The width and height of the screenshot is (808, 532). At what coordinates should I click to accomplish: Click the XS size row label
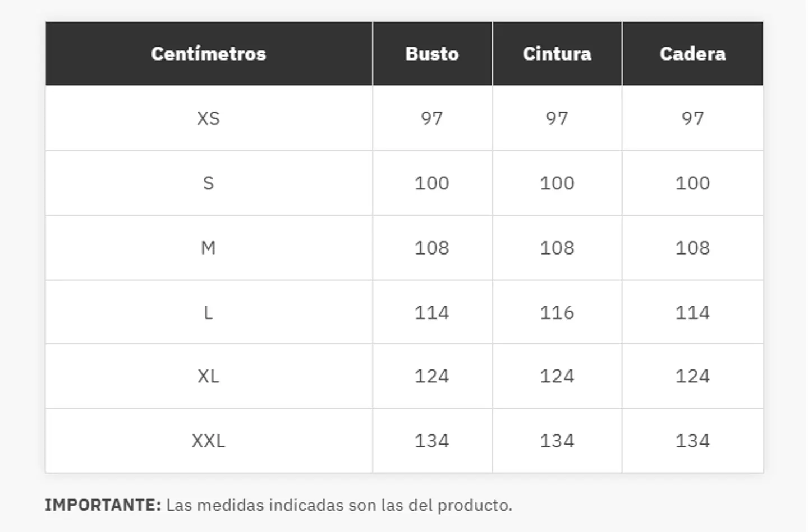(x=208, y=118)
